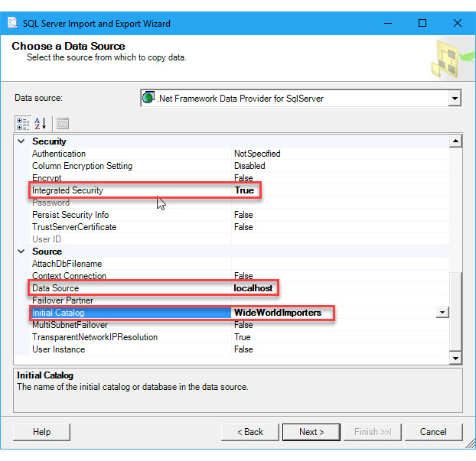This screenshot has width=476, height=461.
Task: Click the Next button
Action: [311, 432]
